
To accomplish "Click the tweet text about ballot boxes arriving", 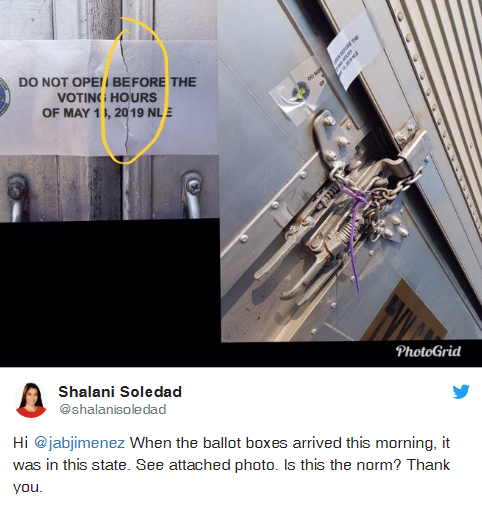I will (x=231, y=465).
